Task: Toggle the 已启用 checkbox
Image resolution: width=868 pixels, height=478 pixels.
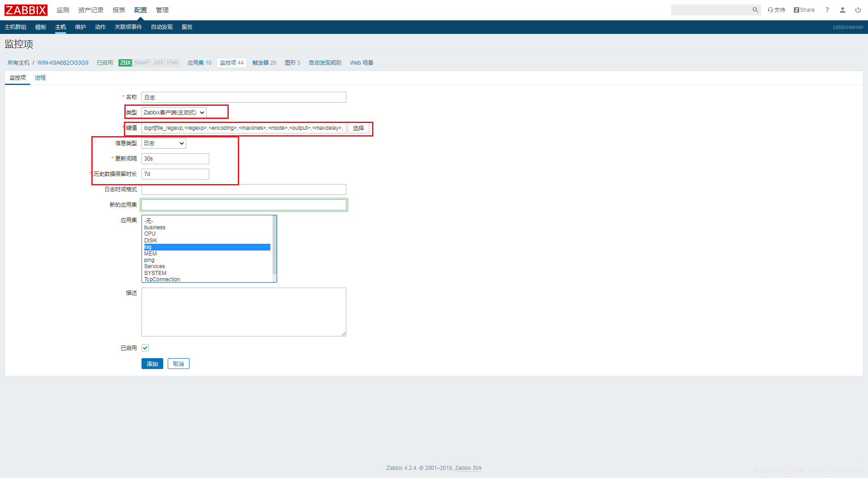Action: coord(145,348)
